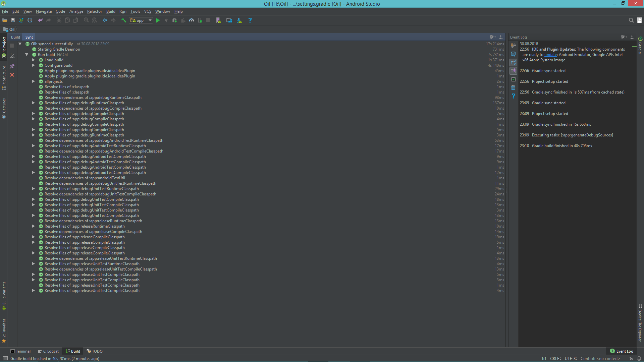Open SDK Manager download icon
The image size is (644, 362).
239,20
